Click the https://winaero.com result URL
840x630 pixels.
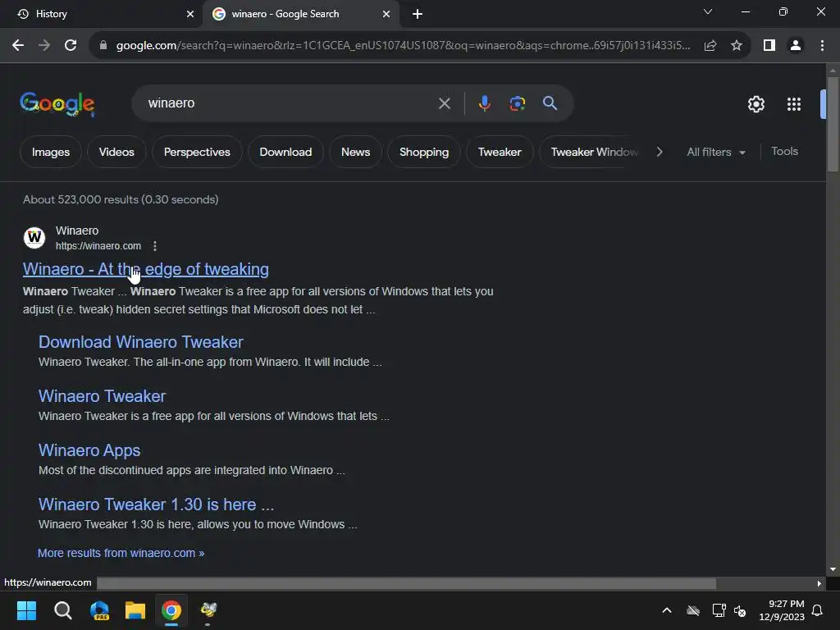pyautogui.click(x=98, y=246)
